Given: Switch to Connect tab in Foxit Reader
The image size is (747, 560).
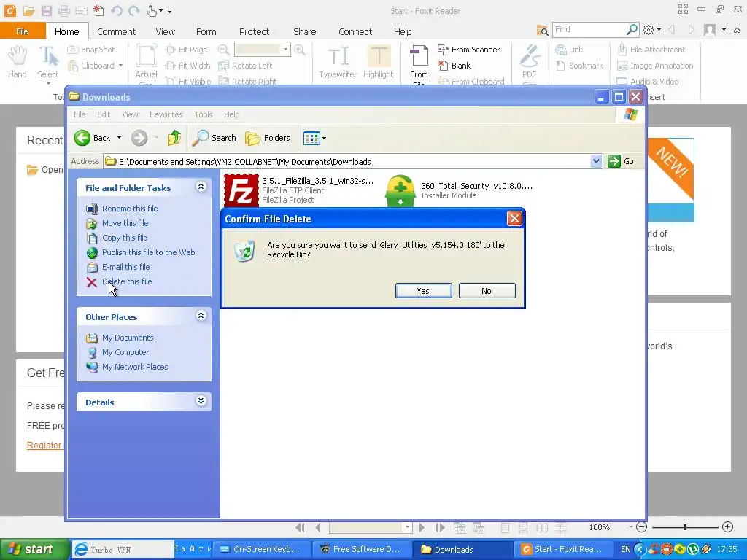Looking at the screenshot, I should [355, 31].
